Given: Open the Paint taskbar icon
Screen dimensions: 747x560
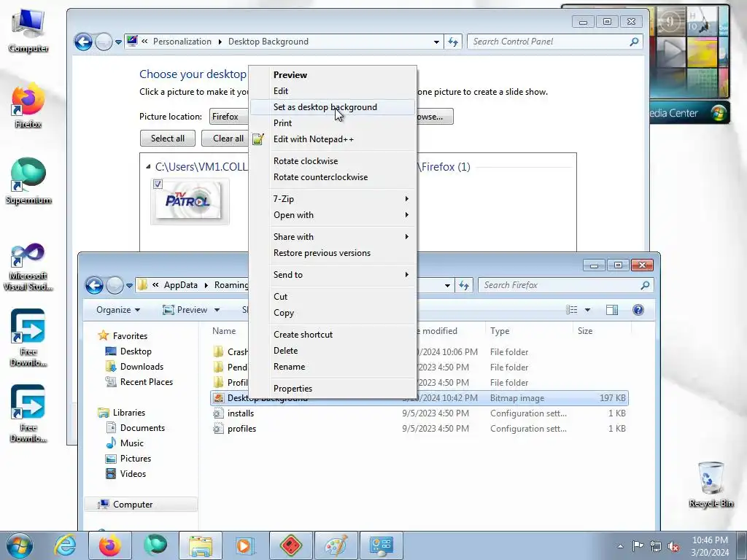Looking at the screenshot, I should point(336,545).
